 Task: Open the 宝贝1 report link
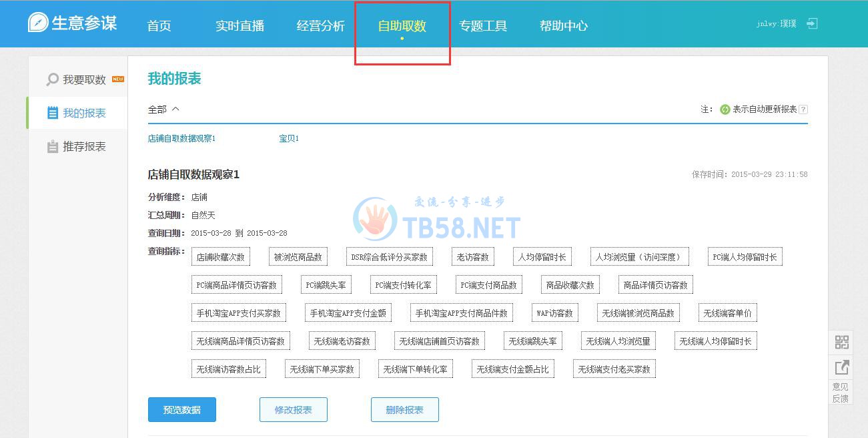pyautogui.click(x=289, y=139)
